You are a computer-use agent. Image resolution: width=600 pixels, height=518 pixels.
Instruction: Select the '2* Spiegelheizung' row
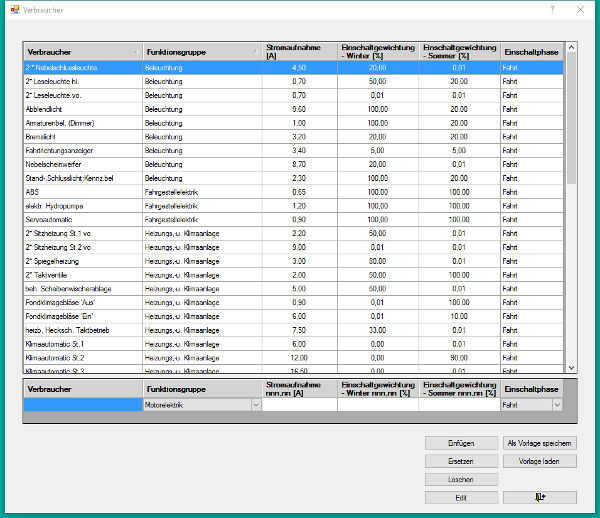(293, 261)
